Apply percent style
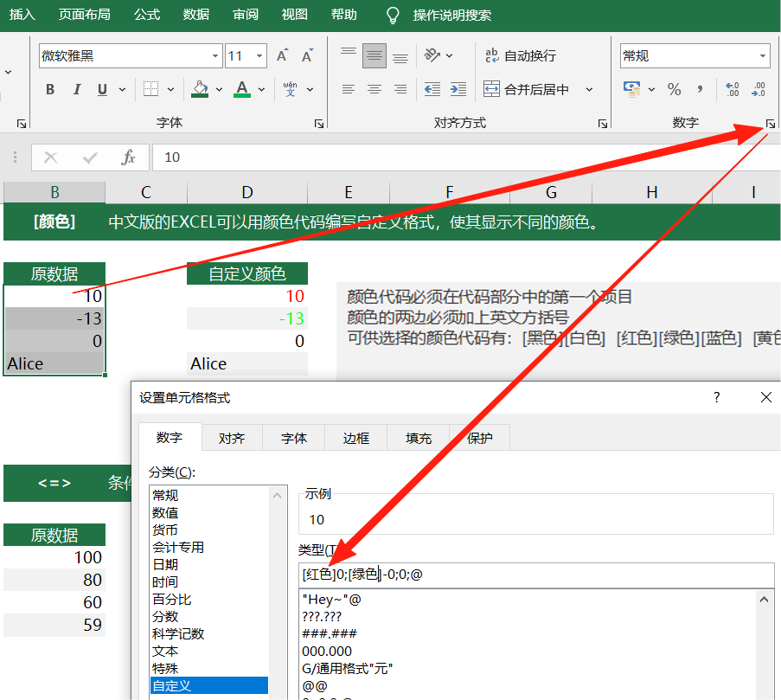 tap(675, 90)
